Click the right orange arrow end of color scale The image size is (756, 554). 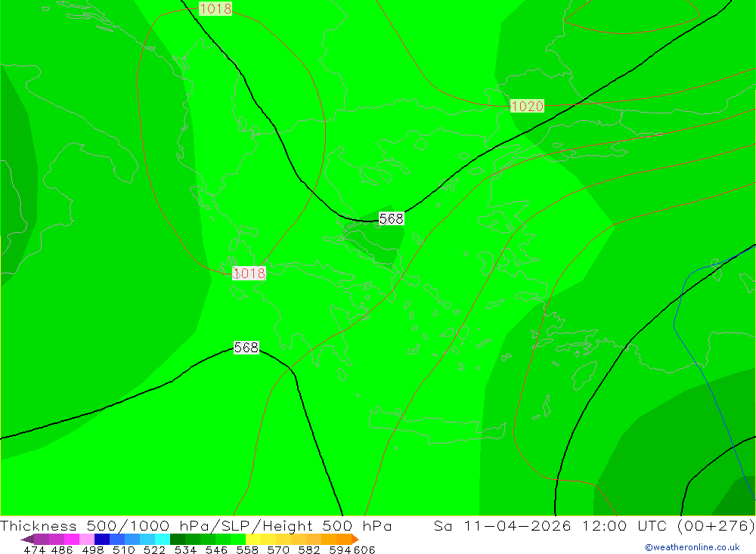(x=355, y=539)
